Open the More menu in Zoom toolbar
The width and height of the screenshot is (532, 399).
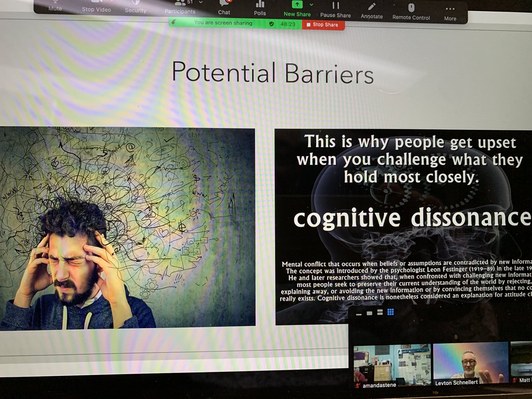click(x=450, y=13)
